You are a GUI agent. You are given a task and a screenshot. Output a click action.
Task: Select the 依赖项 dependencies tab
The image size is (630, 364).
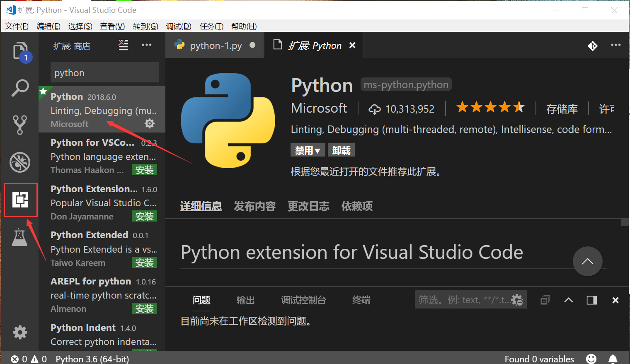pos(357,206)
